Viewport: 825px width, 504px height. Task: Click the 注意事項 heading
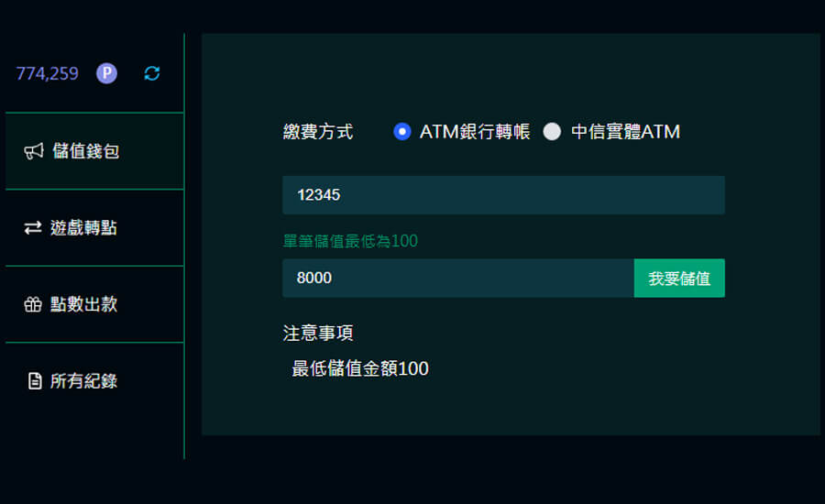point(318,333)
